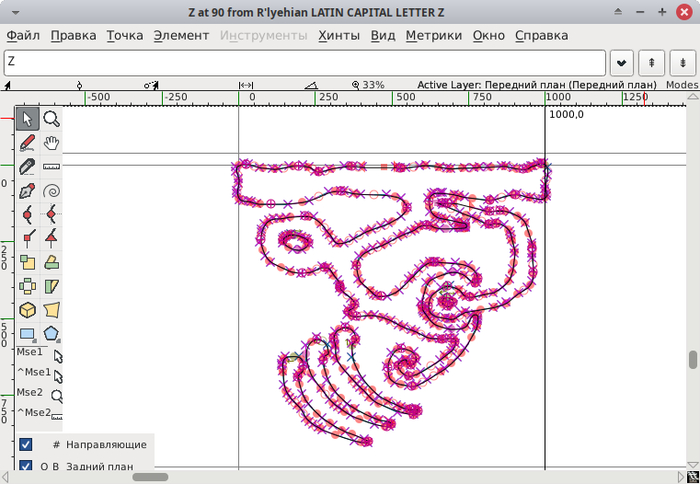Select the Knife cutting tool
The width and height of the screenshot is (700, 484).
click(x=28, y=167)
